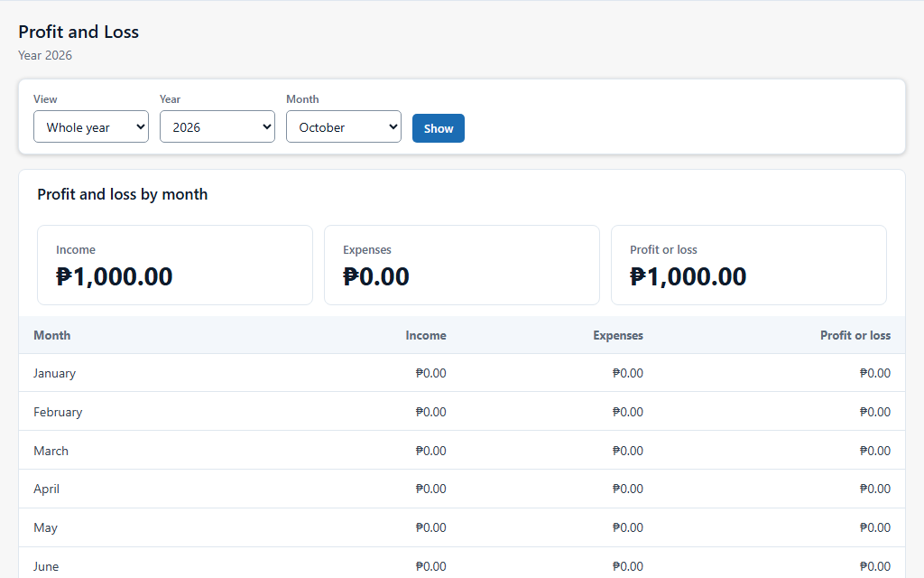
Task: Select the Income summary card
Action: point(175,265)
